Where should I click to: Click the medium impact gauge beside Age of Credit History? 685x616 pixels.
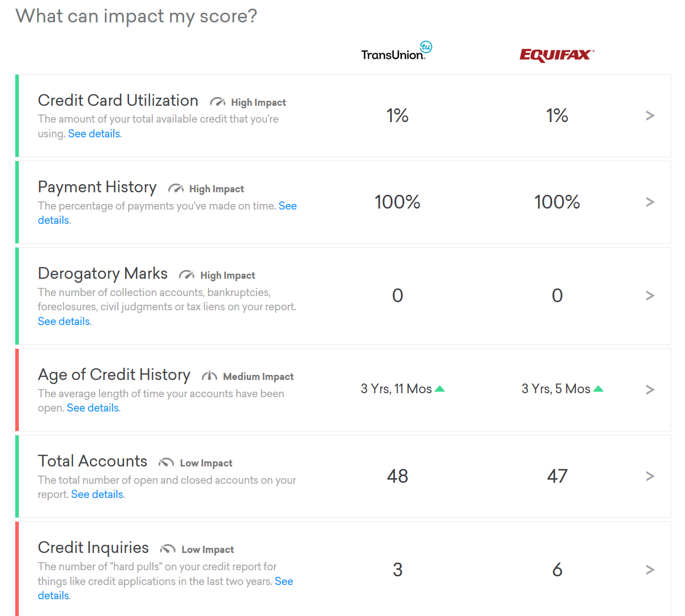(210, 376)
